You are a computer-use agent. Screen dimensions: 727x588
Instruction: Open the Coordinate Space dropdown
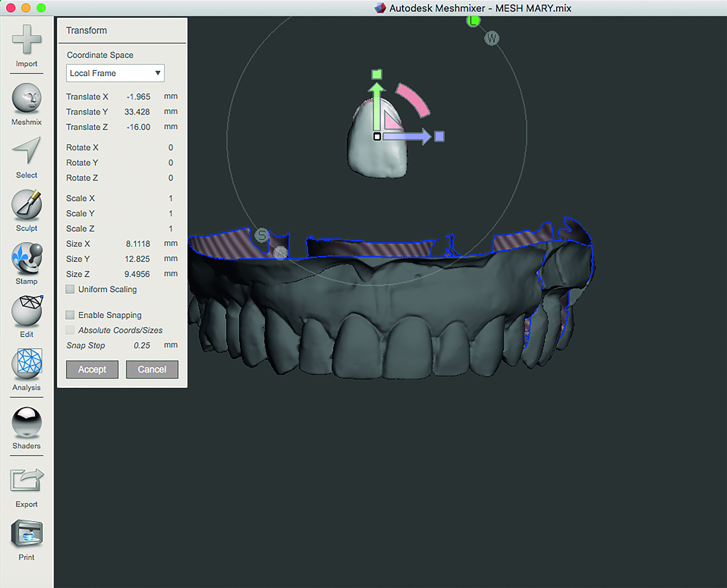[x=158, y=73]
